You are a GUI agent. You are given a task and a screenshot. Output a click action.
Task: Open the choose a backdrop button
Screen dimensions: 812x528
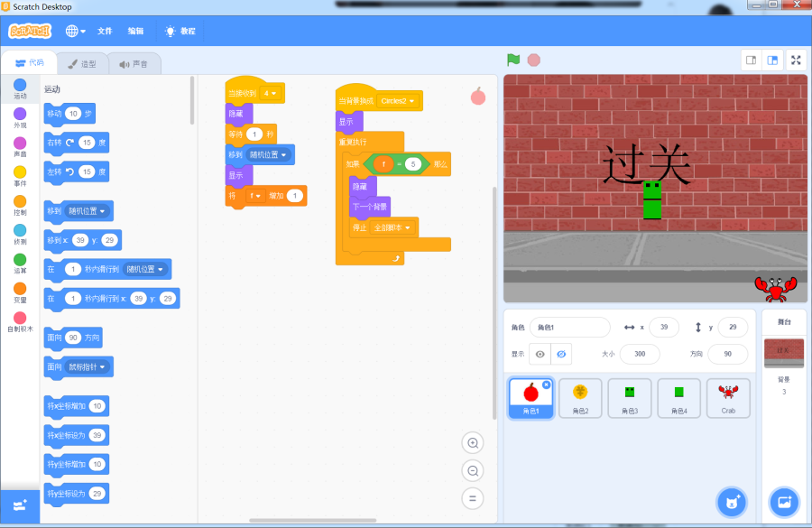(783, 501)
